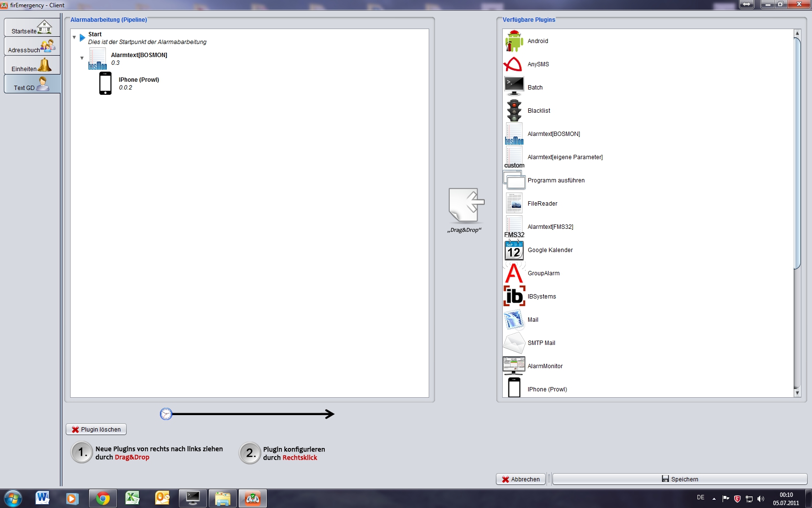Click the AnySMS plugin icon
The height and width of the screenshot is (508, 812).
tap(513, 64)
